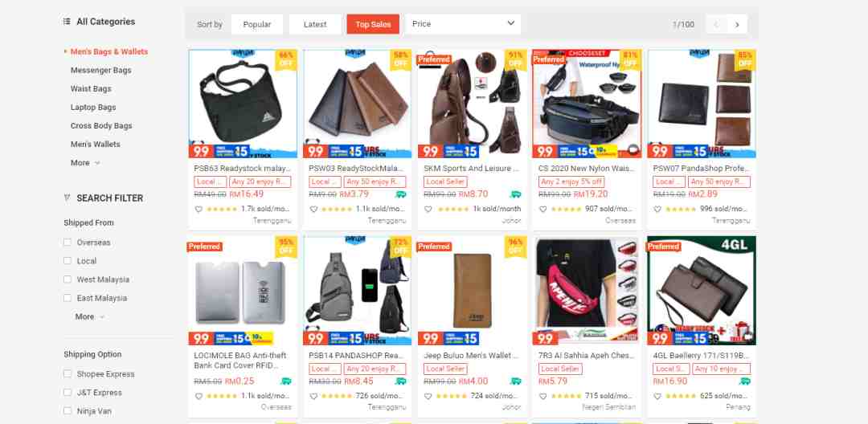Click free shipping truck icon on PSW03 product
Screen dimensions: 868x424
pos(401,194)
